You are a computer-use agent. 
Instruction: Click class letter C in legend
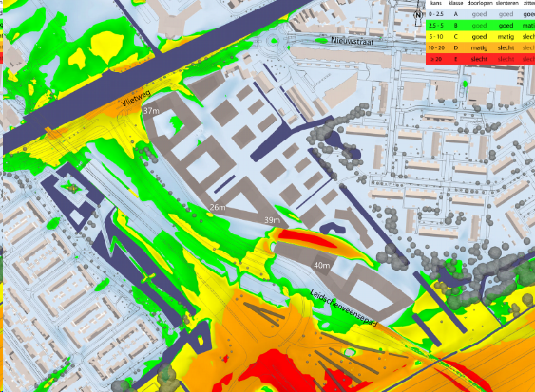(456, 36)
